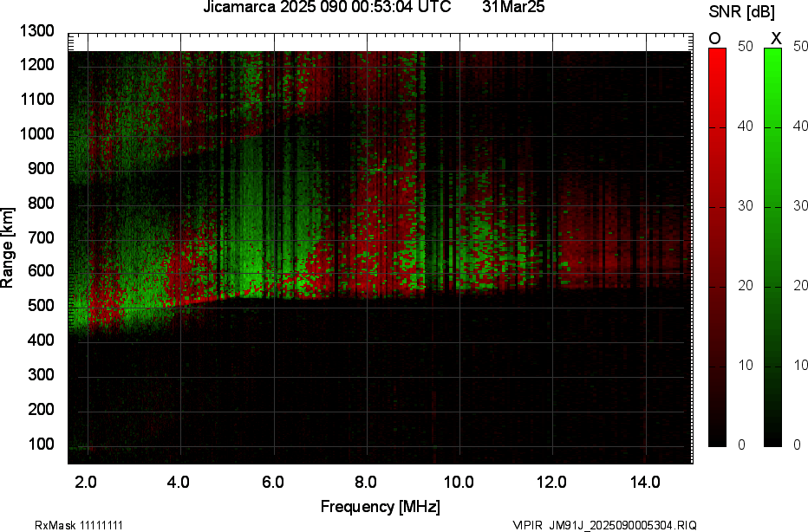Click the 12.0 frequency tick label
The width and height of the screenshot is (808, 532).
551,482
